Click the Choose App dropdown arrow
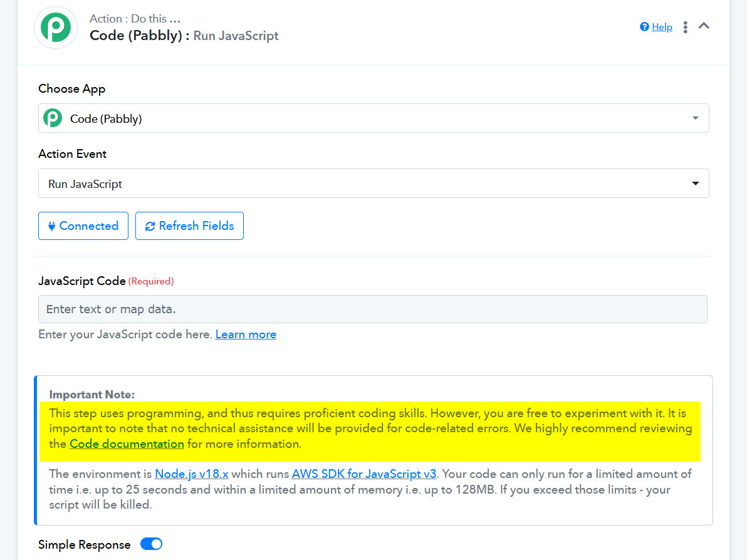The image size is (747, 560). 696,118
